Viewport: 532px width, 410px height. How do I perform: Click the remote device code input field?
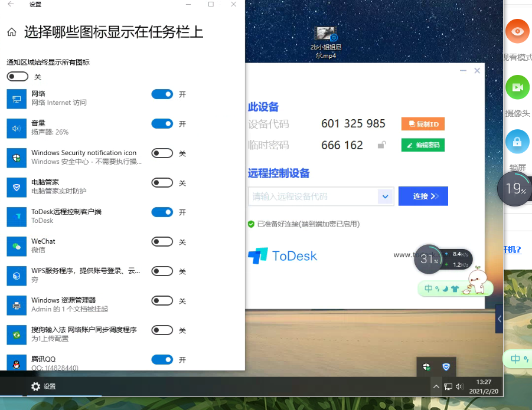tap(313, 196)
